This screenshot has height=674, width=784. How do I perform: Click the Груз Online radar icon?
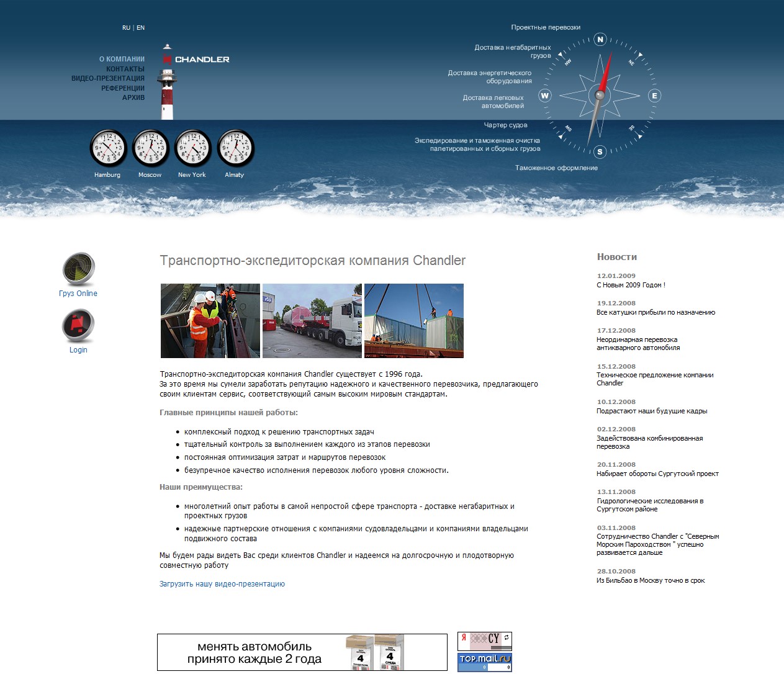[x=78, y=269]
